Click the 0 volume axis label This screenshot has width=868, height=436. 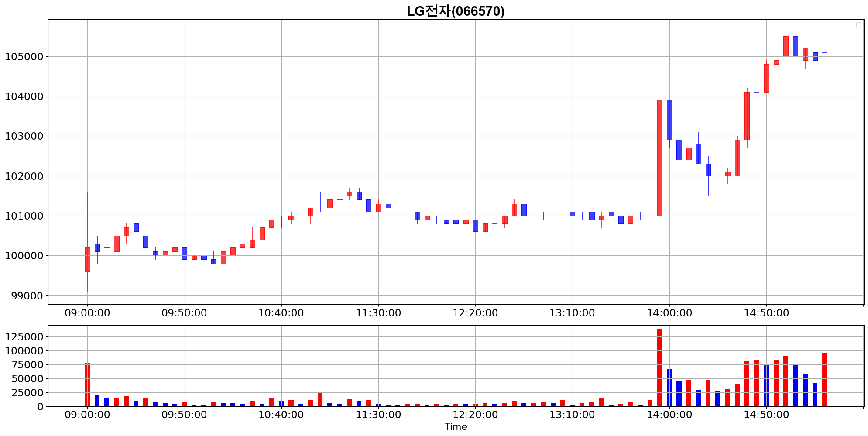(41, 407)
